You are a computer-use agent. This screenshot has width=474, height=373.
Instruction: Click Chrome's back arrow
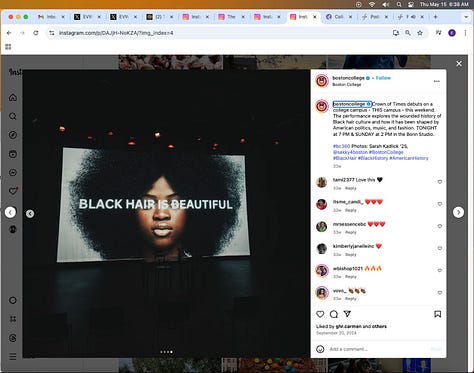coord(9,33)
